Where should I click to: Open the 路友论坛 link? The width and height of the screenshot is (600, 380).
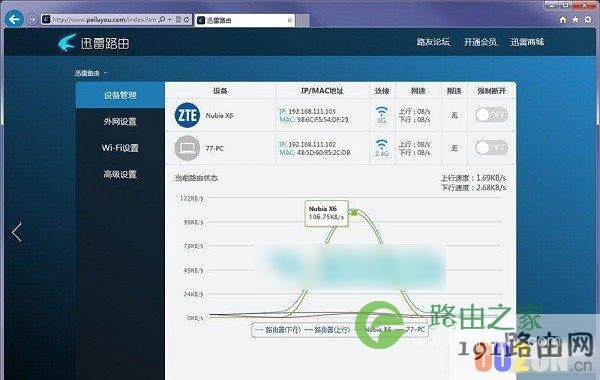tap(433, 42)
